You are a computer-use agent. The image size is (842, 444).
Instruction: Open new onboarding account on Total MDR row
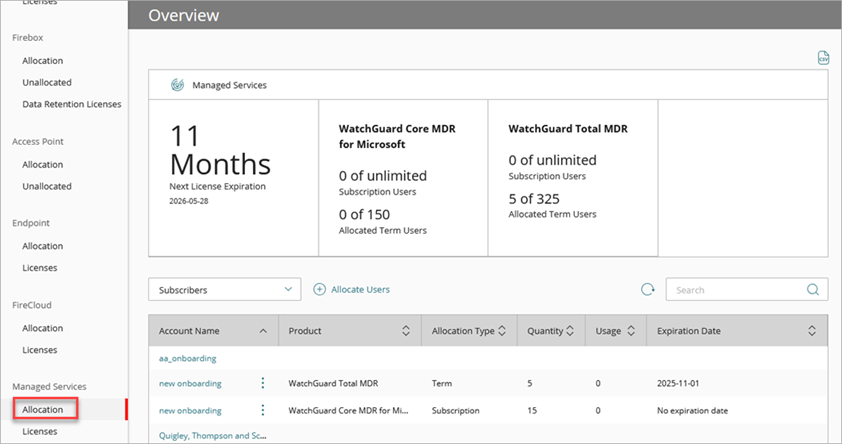coord(190,383)
